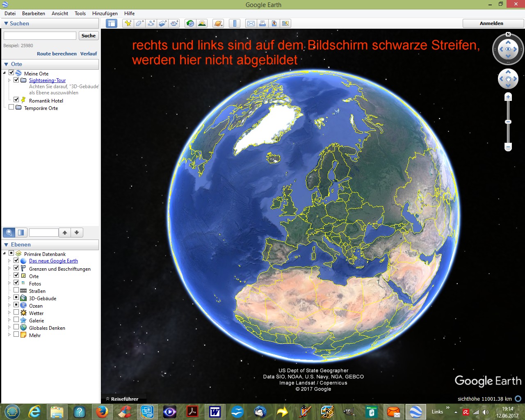Screen dimensions: 525x420
Task: Choose the add path tool
Action: (x=151, y=23)
